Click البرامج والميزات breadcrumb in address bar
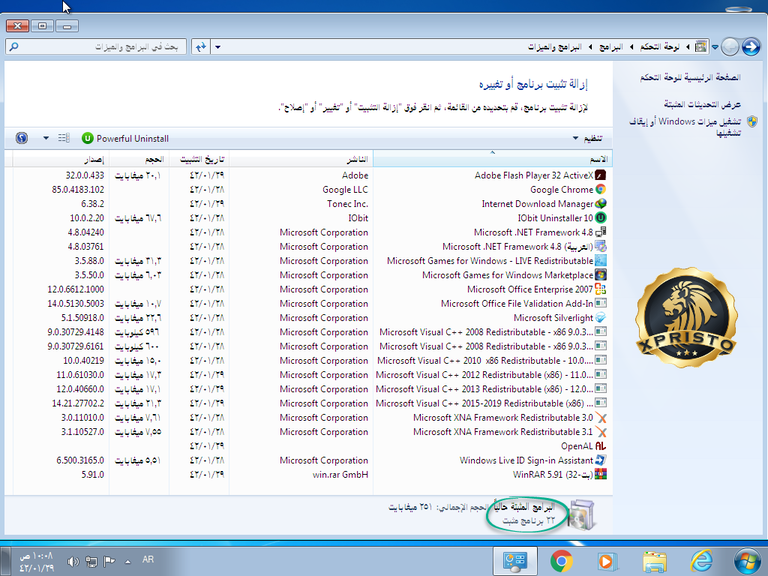The image size is (768, 576). 555,47
